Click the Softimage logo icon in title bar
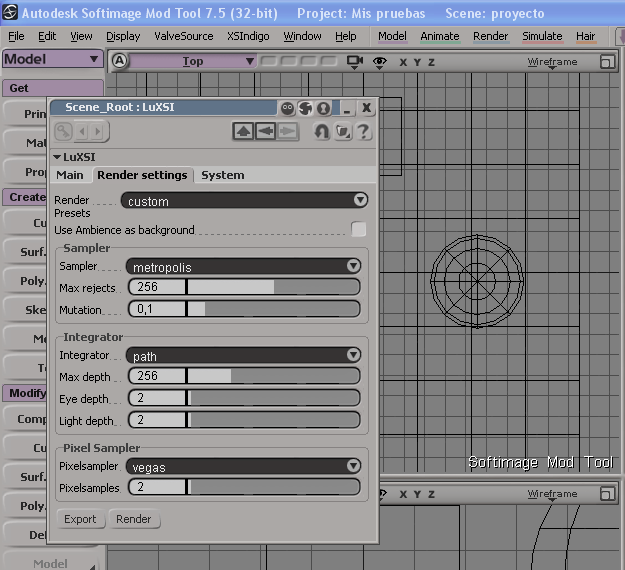The width and height of the screenshot is (625, 570). pos(10,13)
